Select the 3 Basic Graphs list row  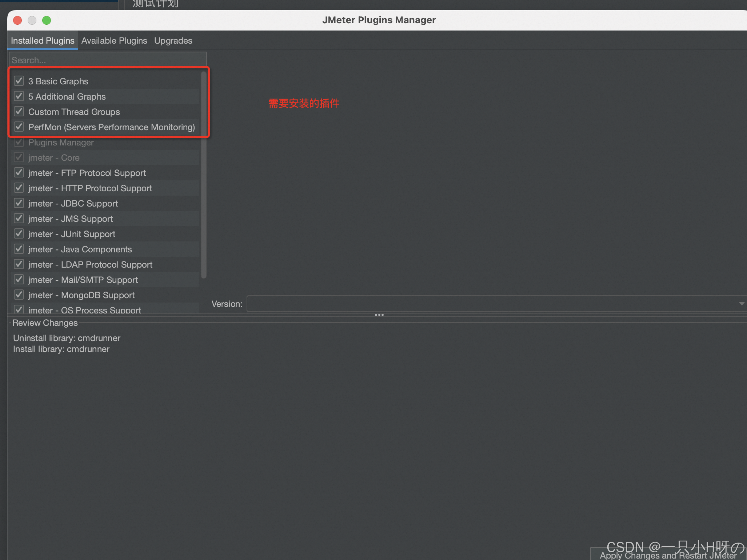click(x=105, y=81)
